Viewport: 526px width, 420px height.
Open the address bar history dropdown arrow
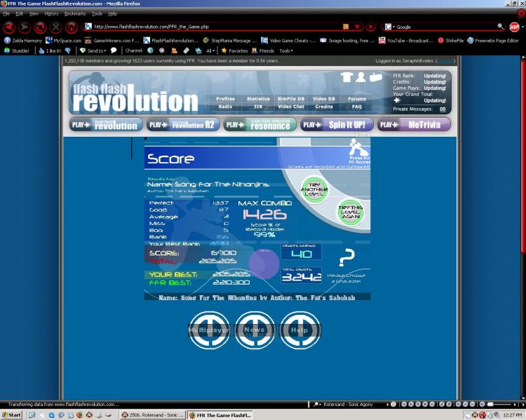click(x=357, y=27)
